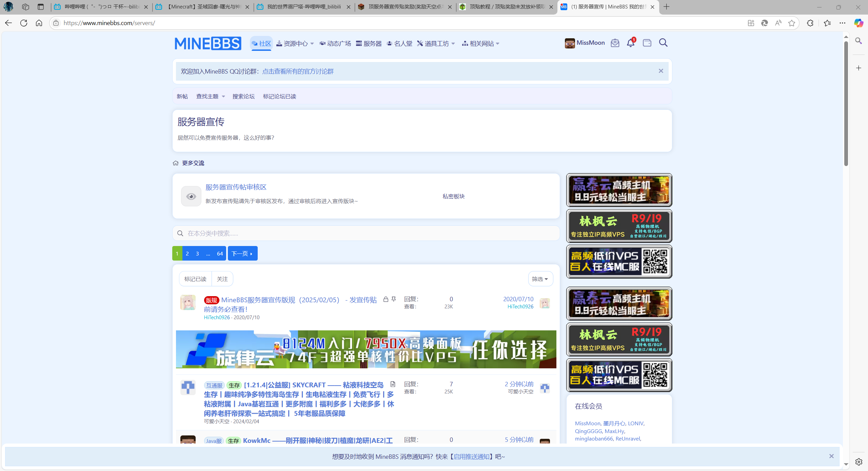
Task: Open the read aloud icon
Action: coord(778,23)
